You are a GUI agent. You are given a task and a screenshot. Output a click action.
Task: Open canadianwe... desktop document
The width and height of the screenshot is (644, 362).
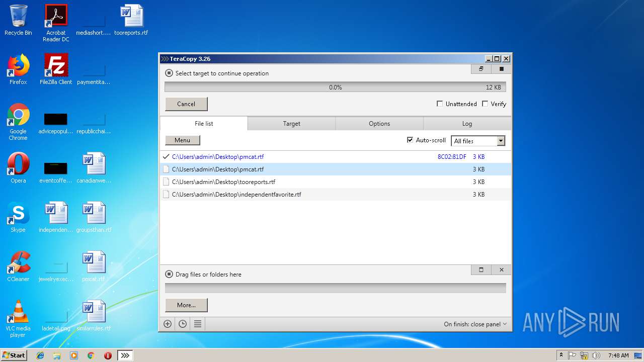tap(94, 168)
